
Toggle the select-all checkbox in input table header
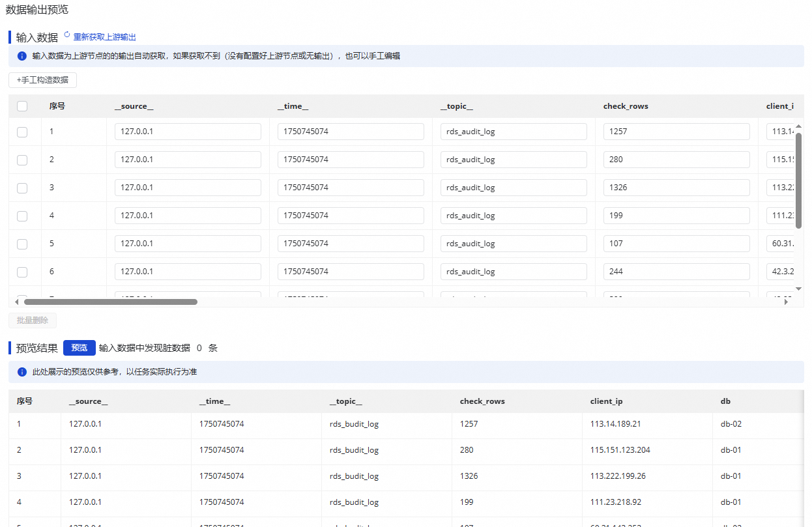[22, 106]
